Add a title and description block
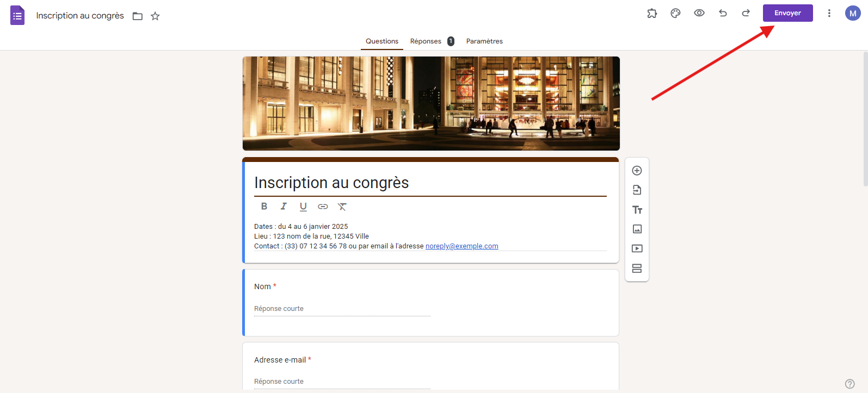Screen dimensions: 868x393 pos(637,210)
